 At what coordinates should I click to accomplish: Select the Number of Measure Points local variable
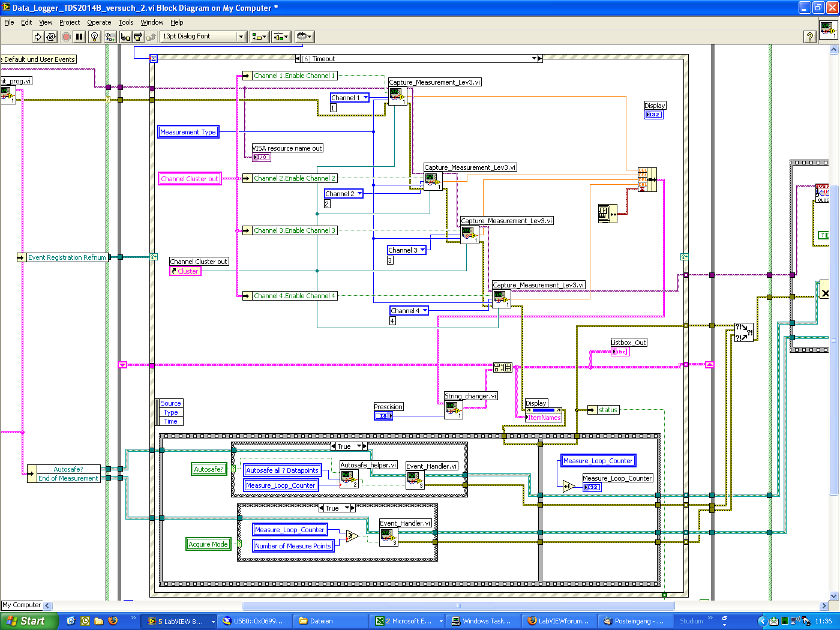pyautogui.click(x=293, y=546)
